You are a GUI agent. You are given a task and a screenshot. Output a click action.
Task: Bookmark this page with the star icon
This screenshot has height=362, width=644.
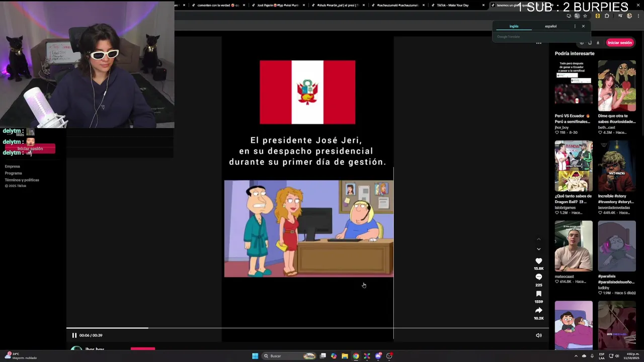(585, 16)
